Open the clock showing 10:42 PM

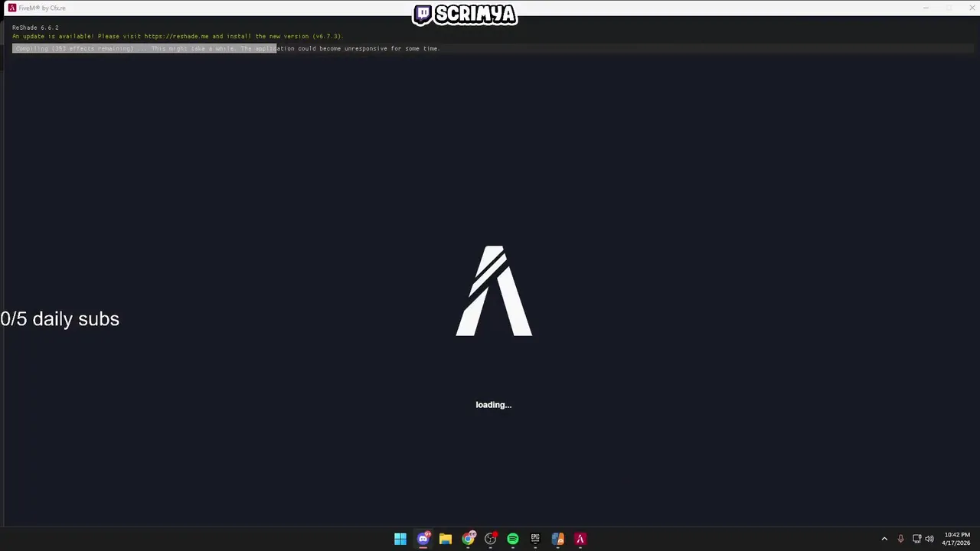(957, 539)
